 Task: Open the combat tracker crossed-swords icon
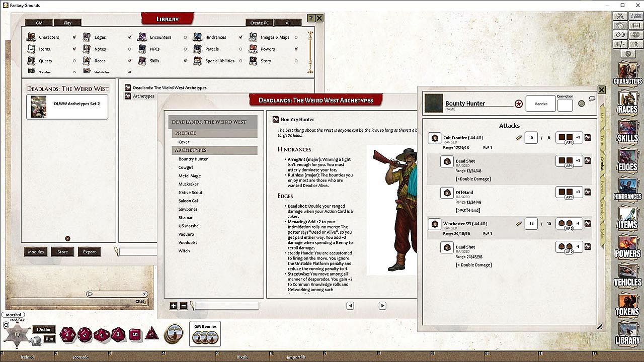point(621,16)
